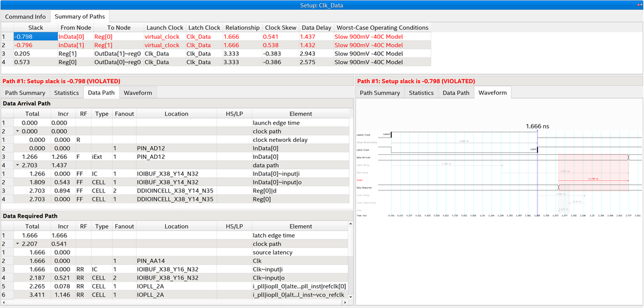Click the red slack region in waveform
The image size is (644, 308).
[x=592, y=171]
